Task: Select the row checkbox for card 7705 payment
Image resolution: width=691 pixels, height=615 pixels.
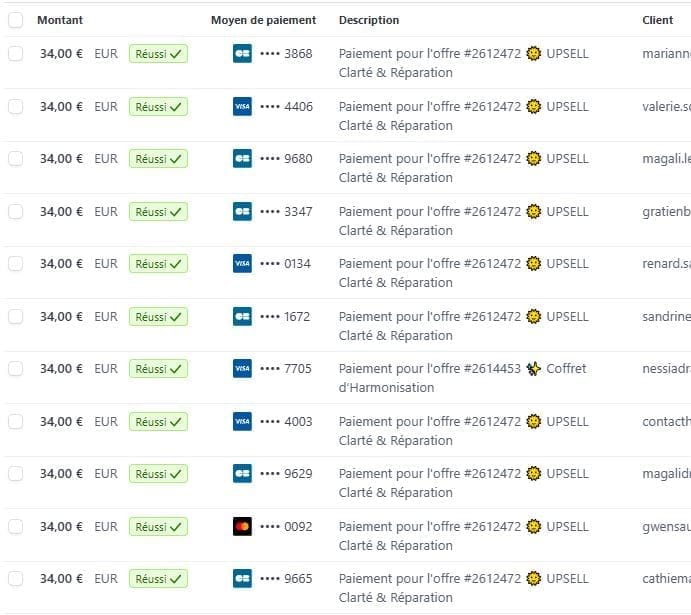Action: tap(15, 369)
